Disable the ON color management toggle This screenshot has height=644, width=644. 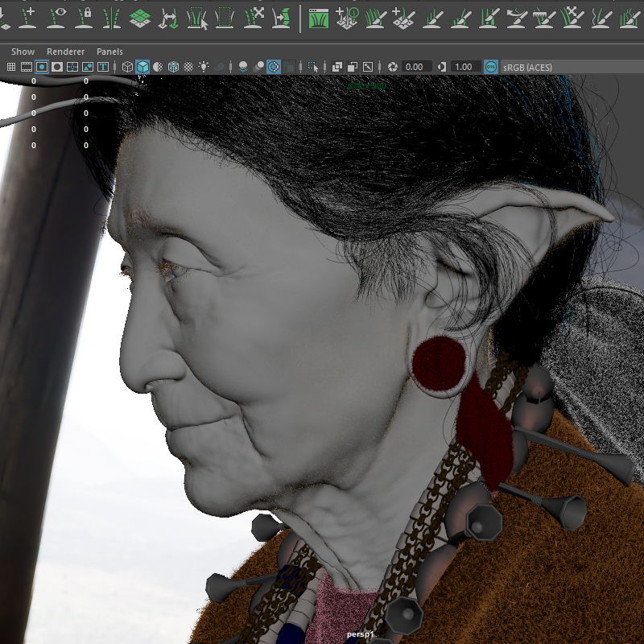point(489,67)
